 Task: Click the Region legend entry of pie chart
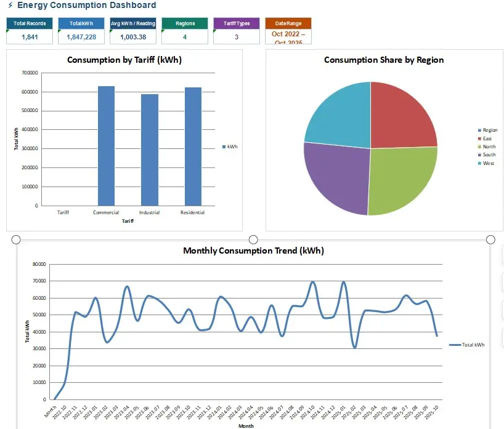[x=487, y=130]
